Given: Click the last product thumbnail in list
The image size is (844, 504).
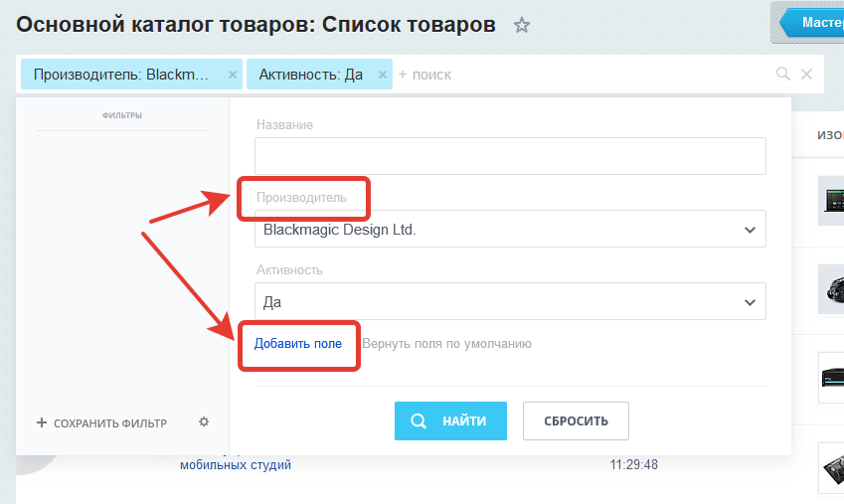Looking at the screenshot, I should [x=831, y=466].
